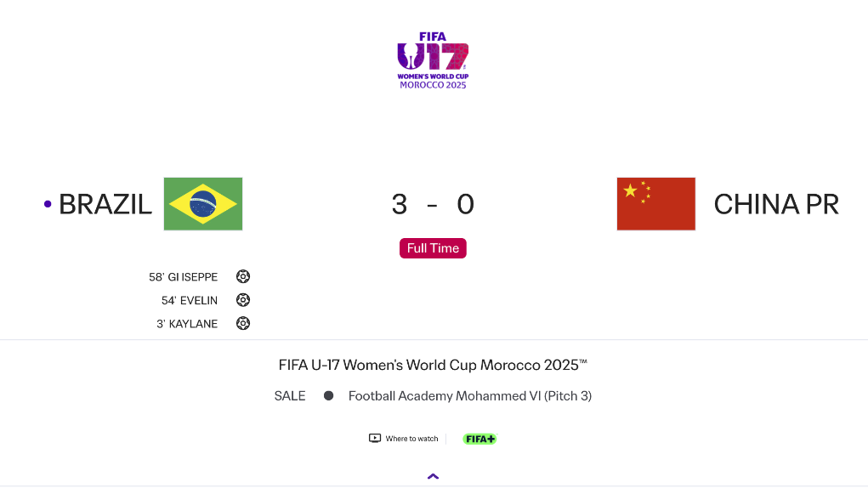Viewport: 868px width, 488px height.
Task: Click the SALE city label
Action: [x=290, y=395]
